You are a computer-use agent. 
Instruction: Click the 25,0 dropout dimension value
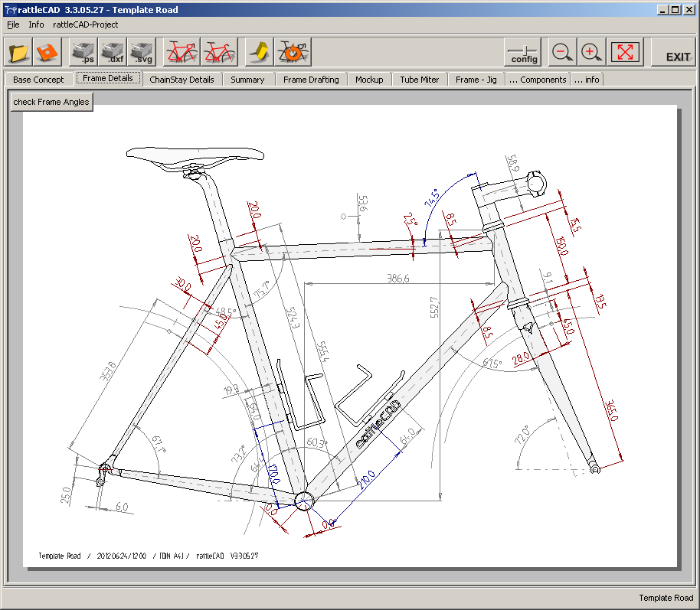click(66, 495)
